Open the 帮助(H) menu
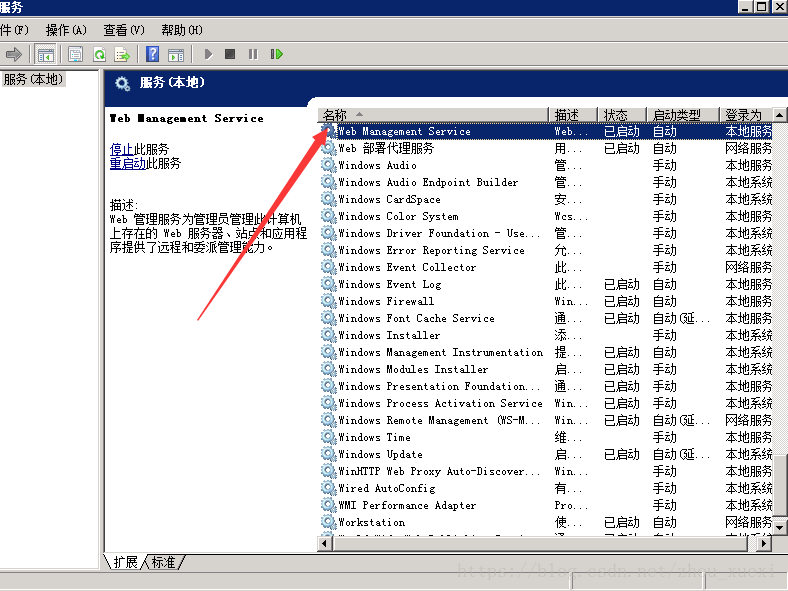The height and width of the screenshot is (591, 788). pos(181,30)
